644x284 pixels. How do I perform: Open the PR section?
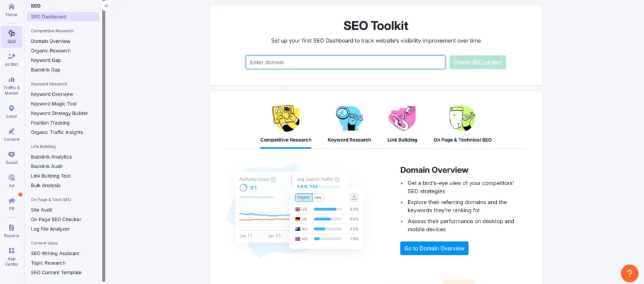(11, 203)
